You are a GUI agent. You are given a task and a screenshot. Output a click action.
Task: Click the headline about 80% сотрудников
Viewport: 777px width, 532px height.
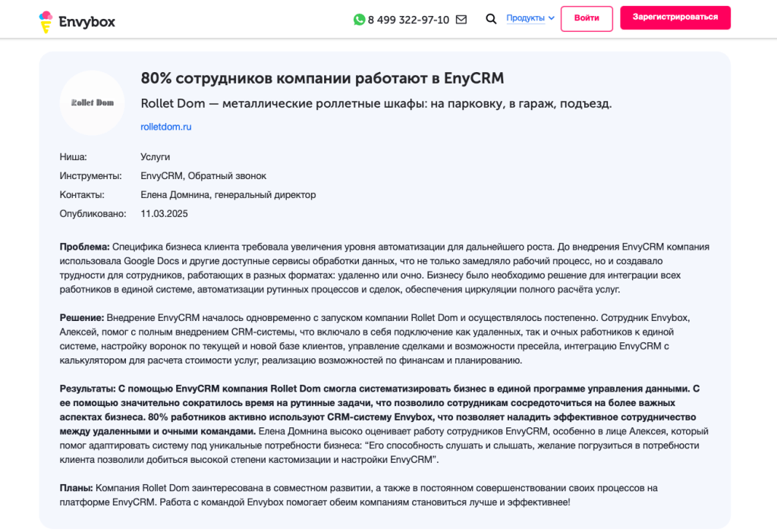[322, 78]
